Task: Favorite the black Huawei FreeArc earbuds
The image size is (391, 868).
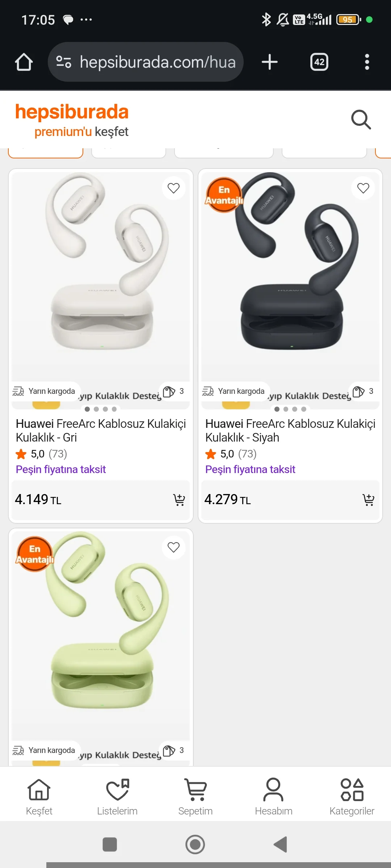Action: [363, 188]
